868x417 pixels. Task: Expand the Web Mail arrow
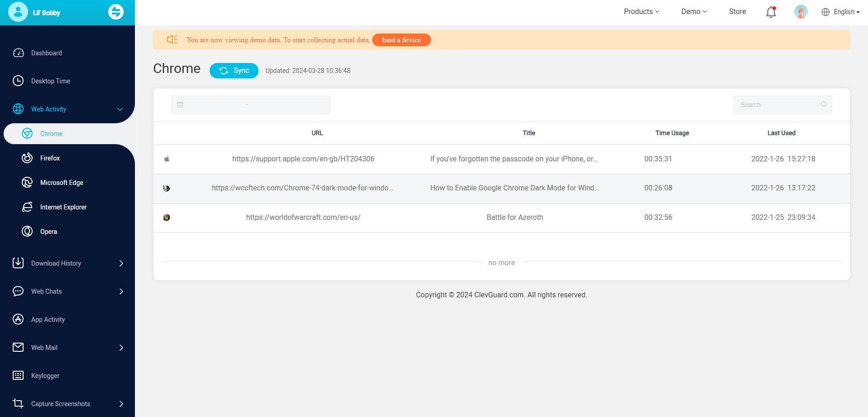(121, 348)
